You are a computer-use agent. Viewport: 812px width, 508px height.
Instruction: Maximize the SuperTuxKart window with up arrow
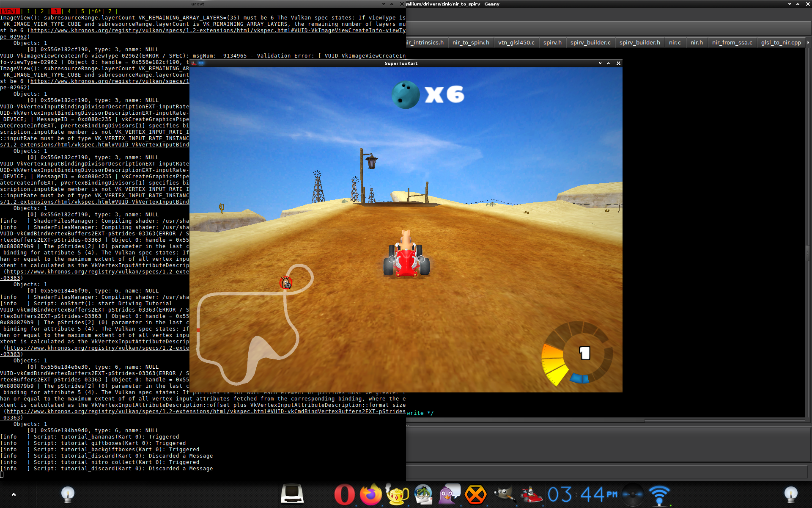609,63
